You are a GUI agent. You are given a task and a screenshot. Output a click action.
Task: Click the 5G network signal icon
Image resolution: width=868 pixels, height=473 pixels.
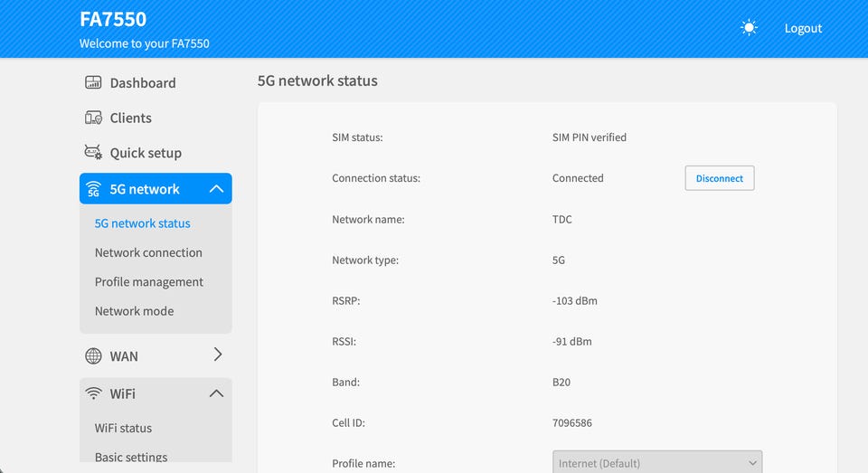[x=93, y=189]
